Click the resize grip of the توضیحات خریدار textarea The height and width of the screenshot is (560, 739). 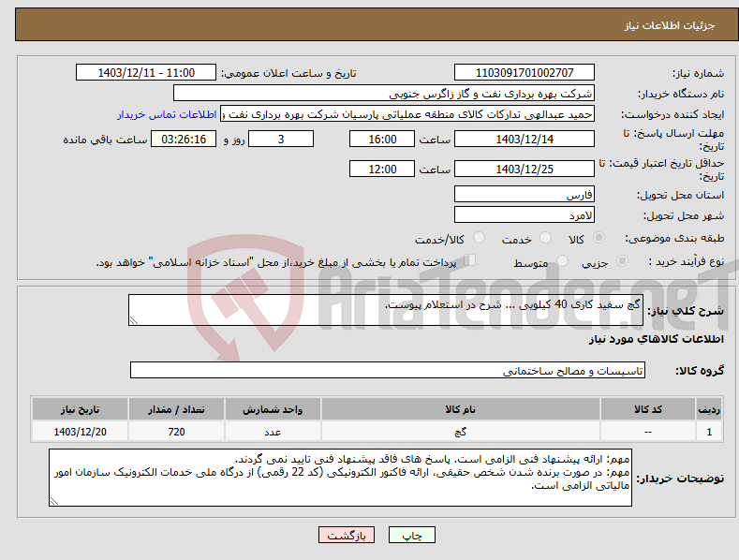pos(54,502)
